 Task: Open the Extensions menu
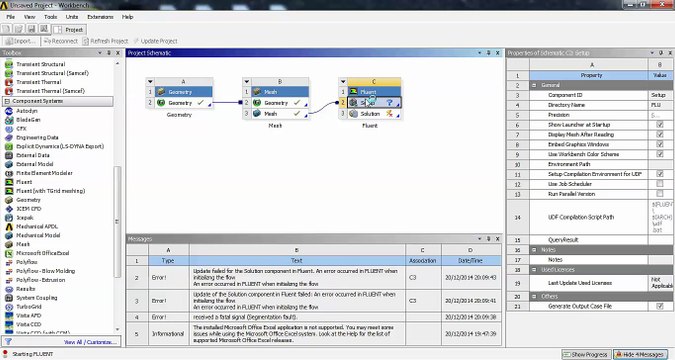(100, 17)
